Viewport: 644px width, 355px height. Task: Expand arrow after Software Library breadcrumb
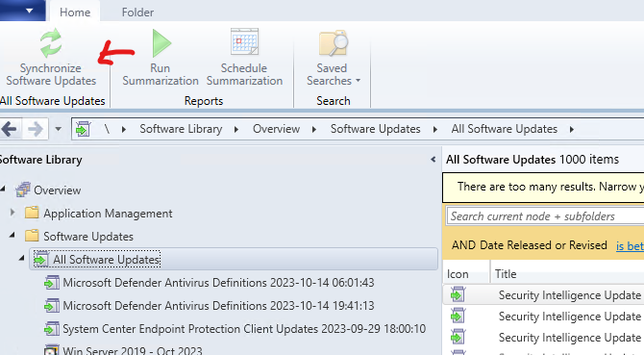click(236, 130)
